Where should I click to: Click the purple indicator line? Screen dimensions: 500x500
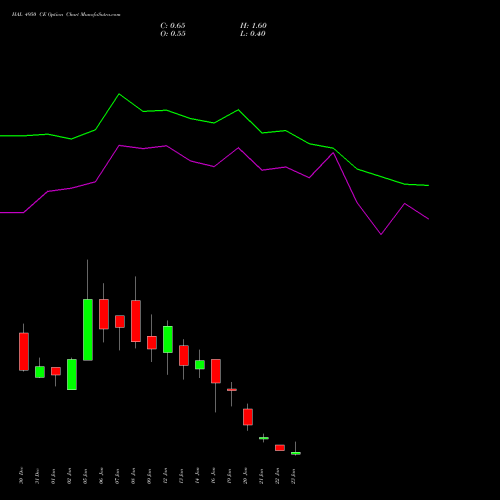click(x=214, y=166)
